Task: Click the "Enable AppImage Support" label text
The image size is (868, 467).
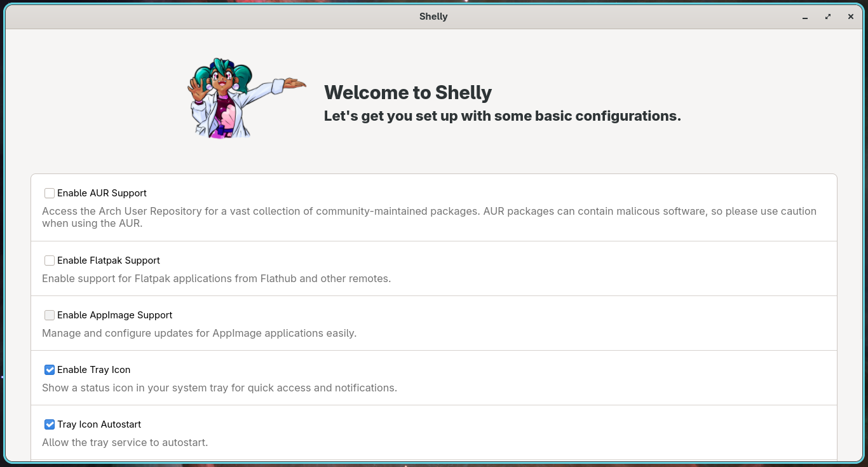Action: point(115,315)
